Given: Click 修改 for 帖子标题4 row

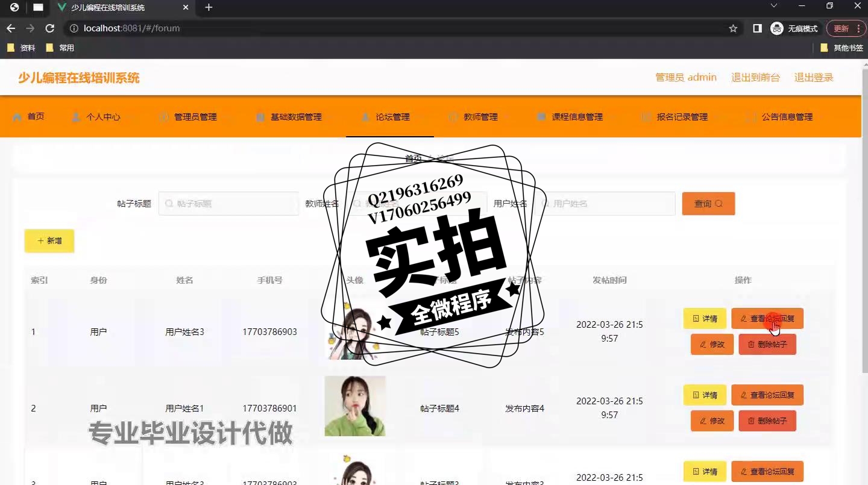Looking at the screenshot, I should tap(712, 421).
